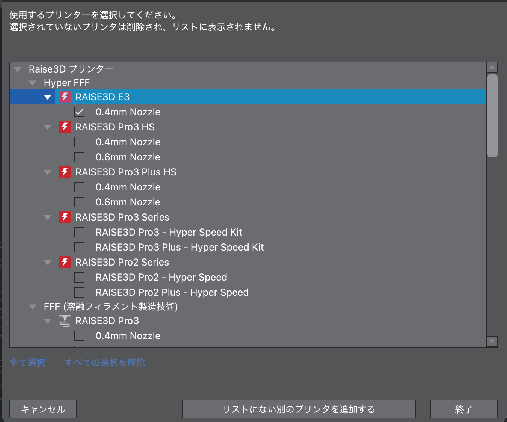The height and width of the screenshot is (422, 507).
Task: Check 0.4mm Nozzle under RAISE3D Pro3 HS
Action: [x=79, y=142]
